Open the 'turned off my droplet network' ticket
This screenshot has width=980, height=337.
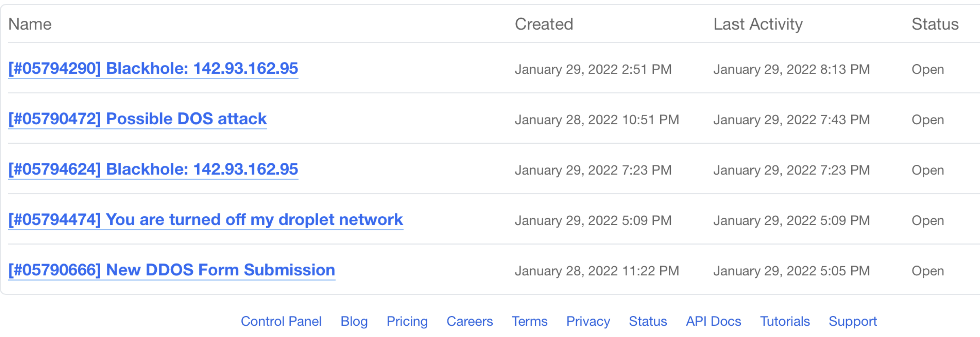205,220
